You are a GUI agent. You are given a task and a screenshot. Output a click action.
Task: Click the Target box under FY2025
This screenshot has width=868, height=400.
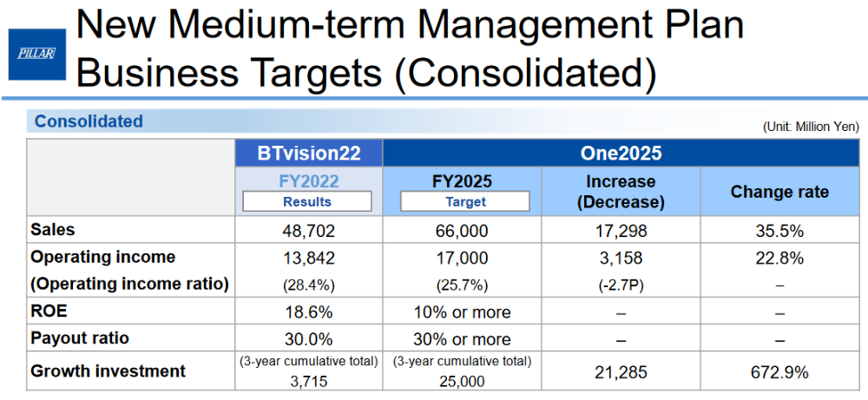pyautogui.click(x=465, y=201)
